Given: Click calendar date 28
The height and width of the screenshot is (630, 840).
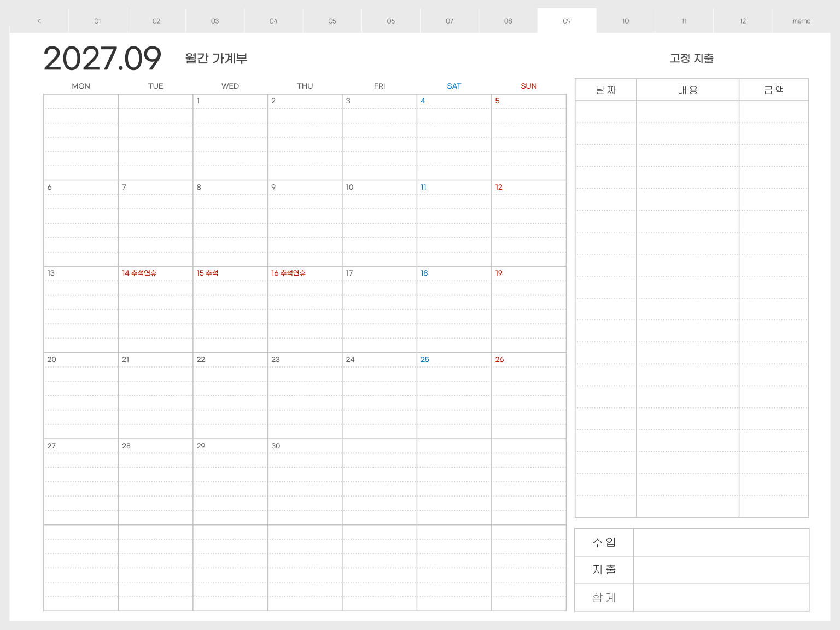Looking at the screenshot, I should pos(126,446).
